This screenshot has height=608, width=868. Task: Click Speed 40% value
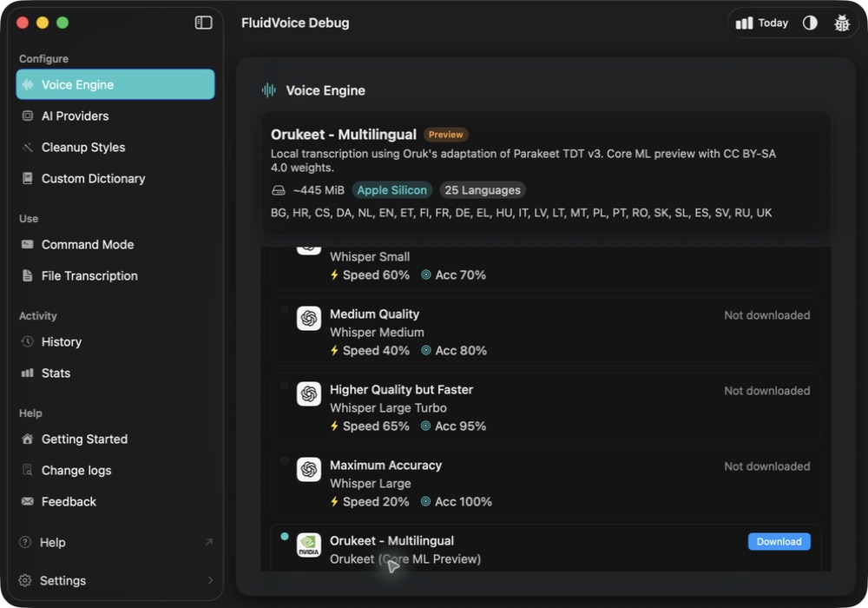click(x=376, y=351)
